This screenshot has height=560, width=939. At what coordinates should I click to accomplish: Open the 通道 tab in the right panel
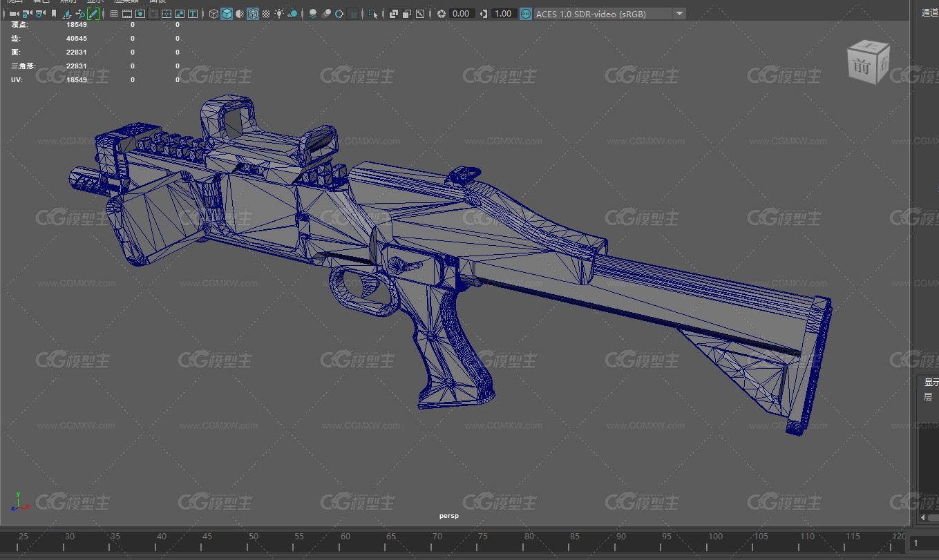[930, 12]
